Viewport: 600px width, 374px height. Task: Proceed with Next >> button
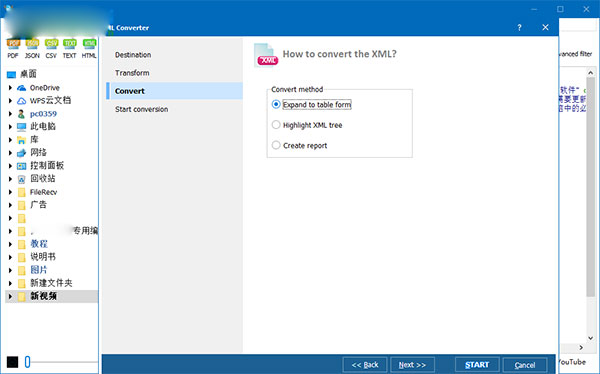coord(412,365)
